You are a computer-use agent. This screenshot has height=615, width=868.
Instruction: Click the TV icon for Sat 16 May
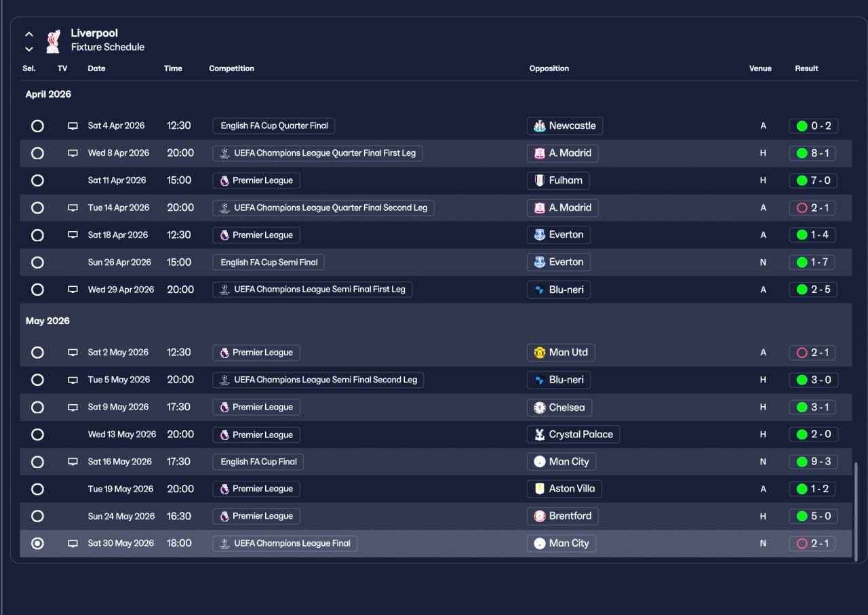coord(73,462)
